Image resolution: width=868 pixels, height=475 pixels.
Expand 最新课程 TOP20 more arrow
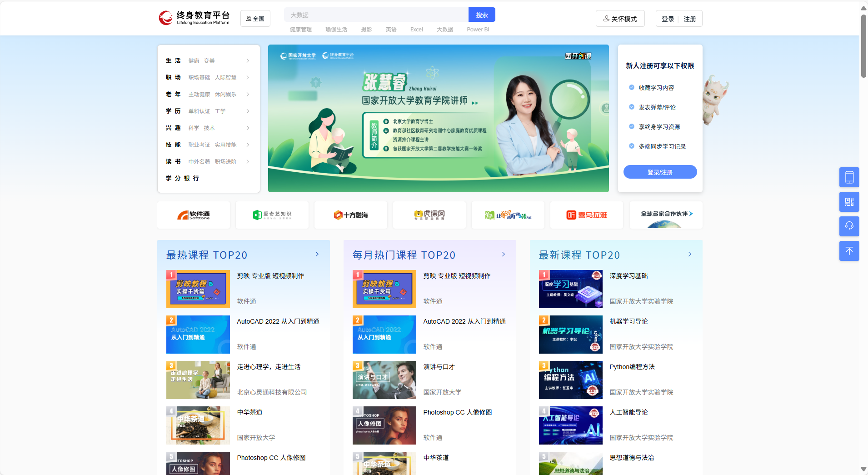[x=690, y=254]
